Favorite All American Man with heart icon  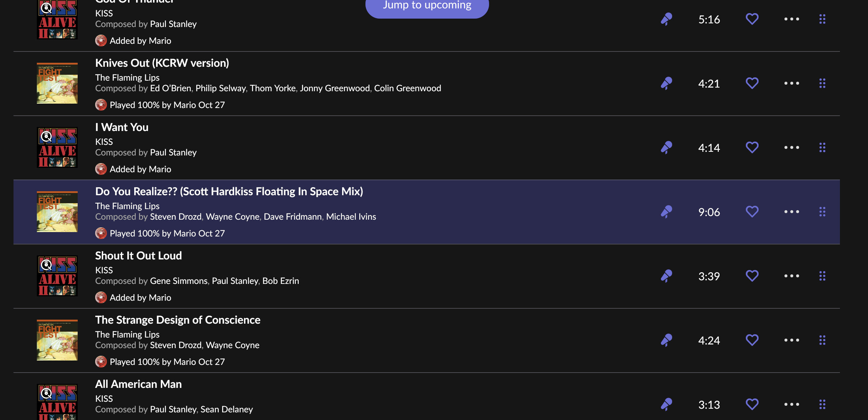tap(752, 404)
